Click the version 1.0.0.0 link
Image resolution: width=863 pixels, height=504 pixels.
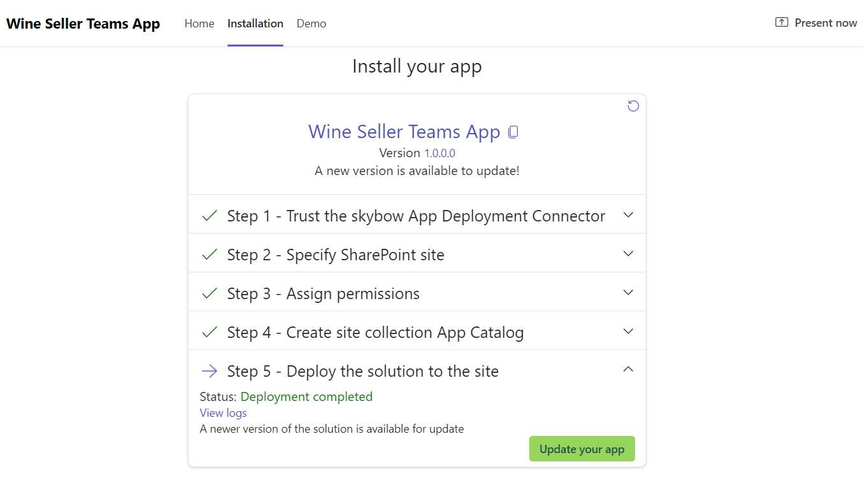440,153
